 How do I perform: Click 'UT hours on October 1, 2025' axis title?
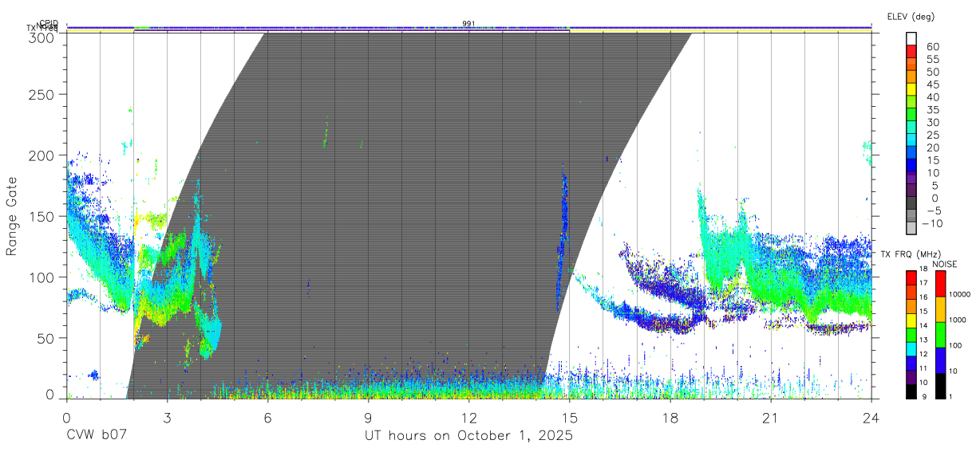click(469, 436)
